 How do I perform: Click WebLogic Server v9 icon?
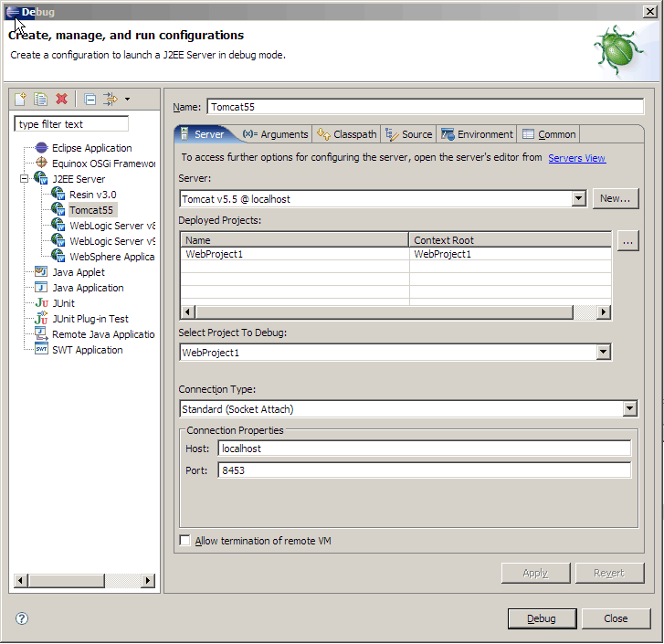pos(58,240)
